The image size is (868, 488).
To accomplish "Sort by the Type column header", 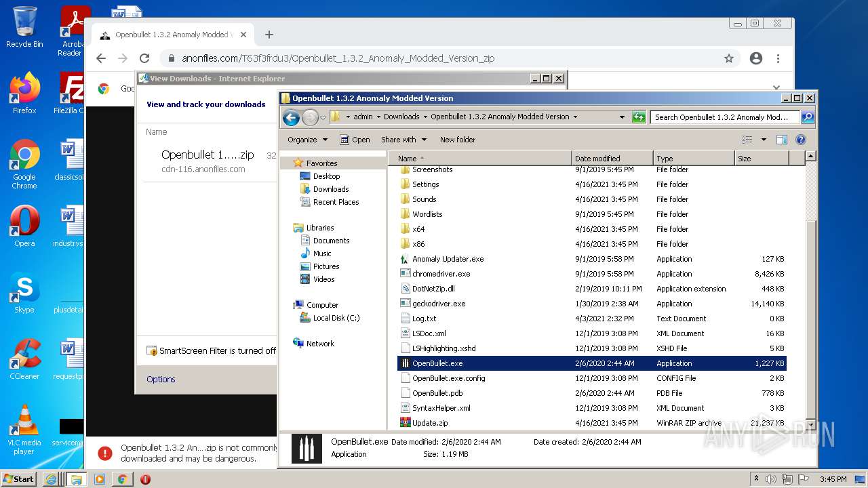I will pyautogui.click(x=694, y=159).
